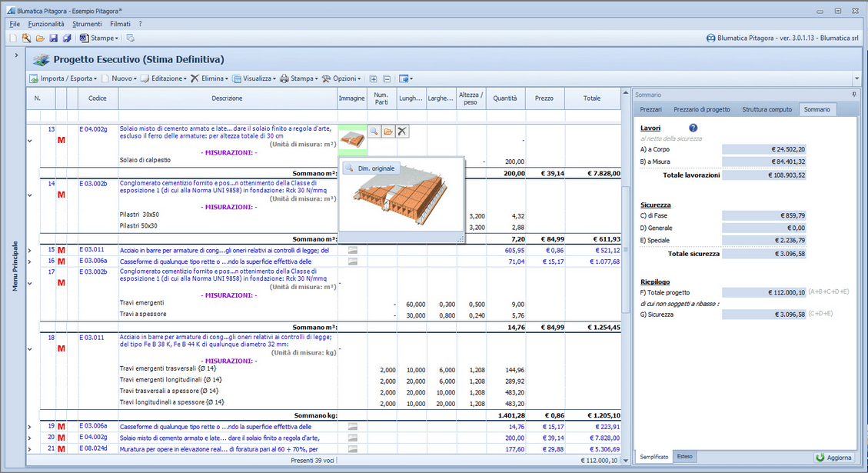Click the Aggiorna button
Screen dimensions: 868x473
(833, 458)
